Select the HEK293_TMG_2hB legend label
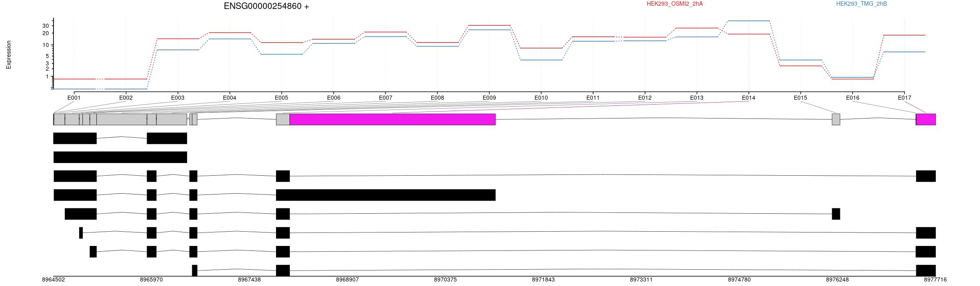Viewport: 980px width, 286px height. (x=862, y=4)
